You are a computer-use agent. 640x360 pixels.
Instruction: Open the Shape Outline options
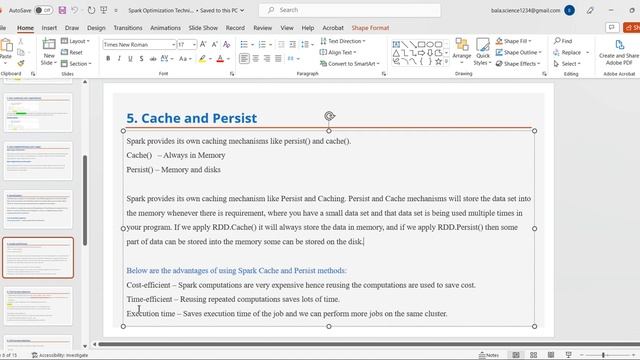pyautogui.click(x=519, y=52)
